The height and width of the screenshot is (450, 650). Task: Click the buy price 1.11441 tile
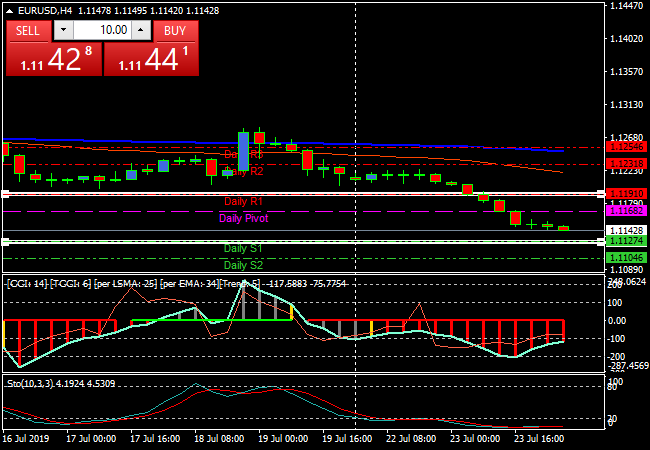pos(151,59)
